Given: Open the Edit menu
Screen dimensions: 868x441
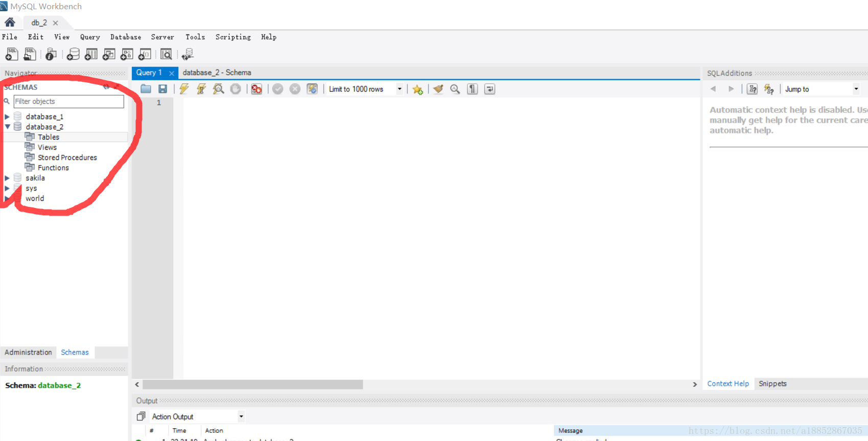Looking at the screenshot, I should [36, 37].
